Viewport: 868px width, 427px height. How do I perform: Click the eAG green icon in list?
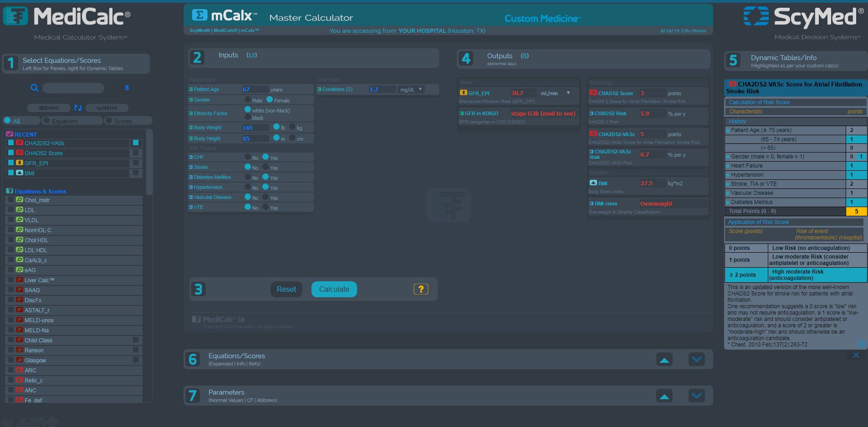click(x=20, y=270)
